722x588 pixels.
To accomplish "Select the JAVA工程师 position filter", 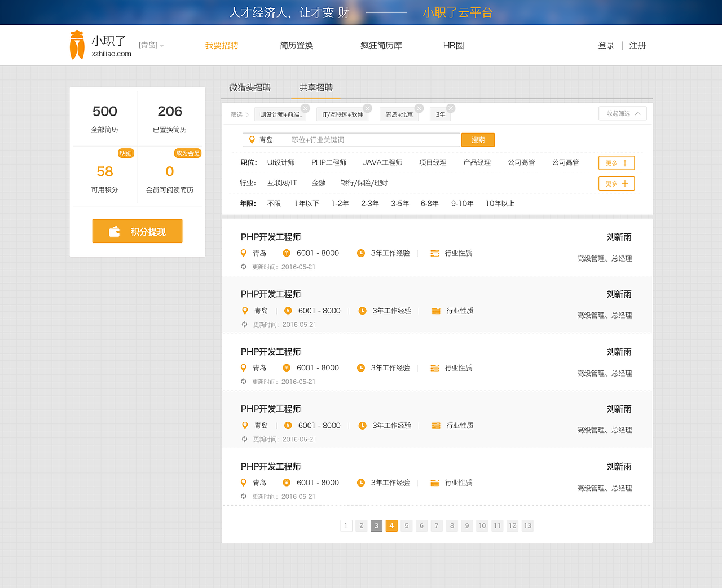I will click(383, 162).
